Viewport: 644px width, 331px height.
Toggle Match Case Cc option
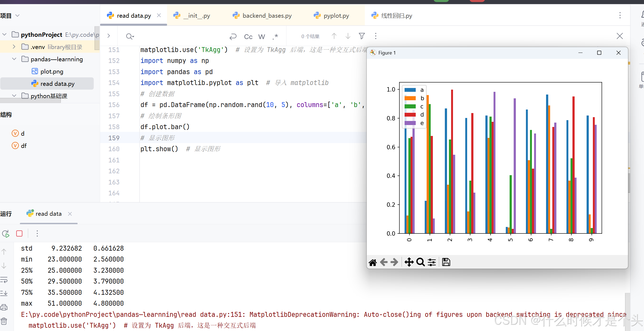tap(248, 37)
